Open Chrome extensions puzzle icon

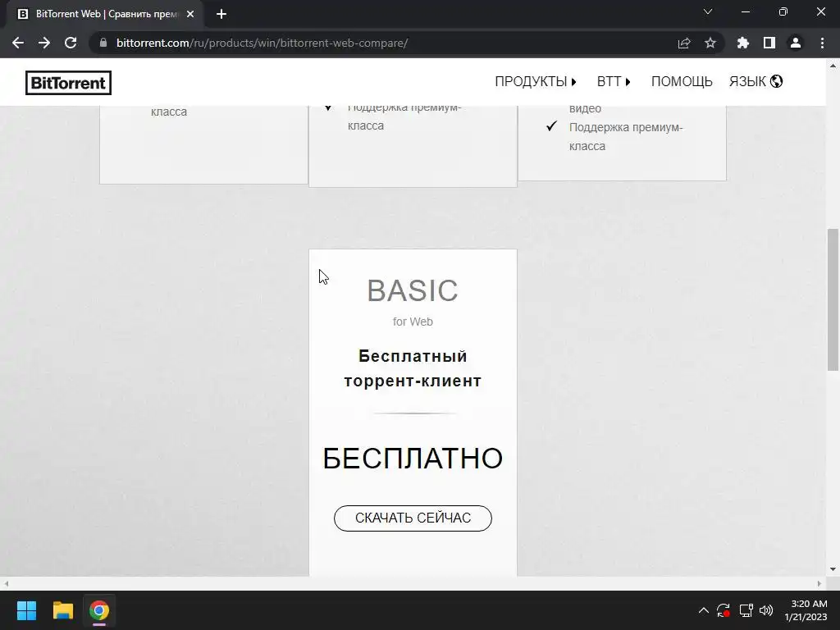pyautogui.click(x=743, y=43)
